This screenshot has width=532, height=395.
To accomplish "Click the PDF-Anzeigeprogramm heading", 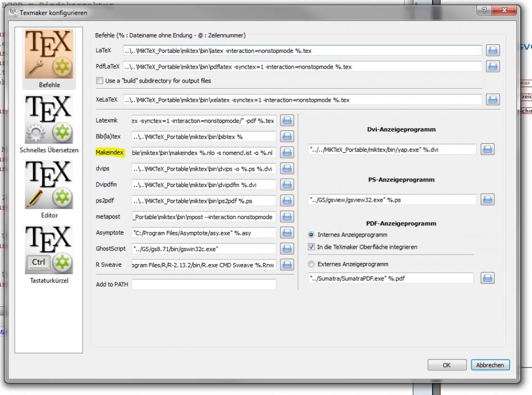I will click(x=401, y=223).
